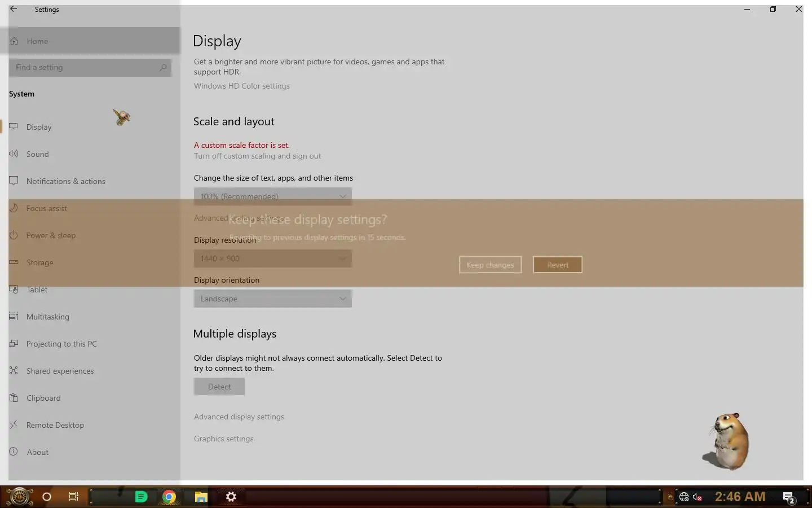
Task: Click the Notifications & actions icon
Action: (14, 181)
